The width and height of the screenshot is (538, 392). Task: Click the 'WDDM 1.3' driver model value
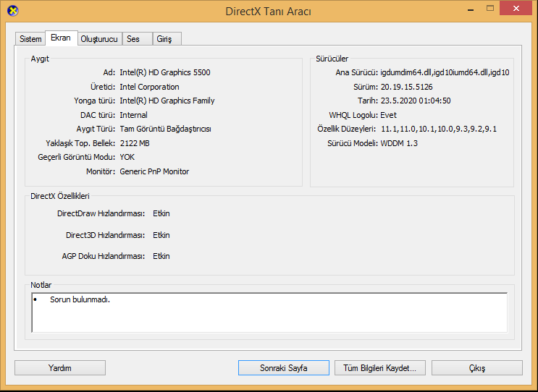coord(399,143)
